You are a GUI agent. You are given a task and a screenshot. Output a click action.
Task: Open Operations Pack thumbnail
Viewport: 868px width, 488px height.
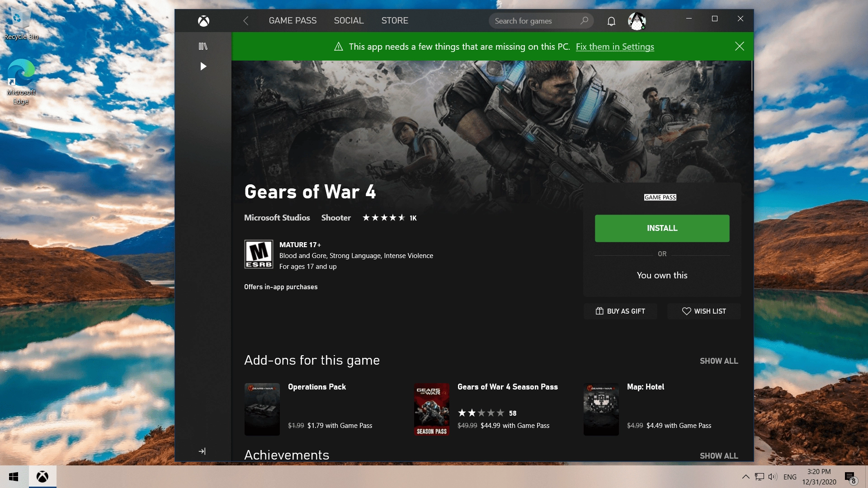pos(262,409)
